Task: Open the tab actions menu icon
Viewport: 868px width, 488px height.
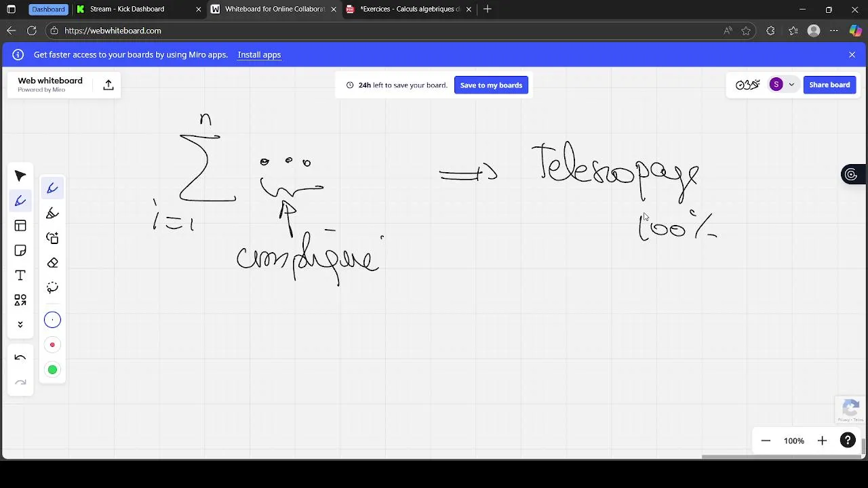Action: (11, 9)
